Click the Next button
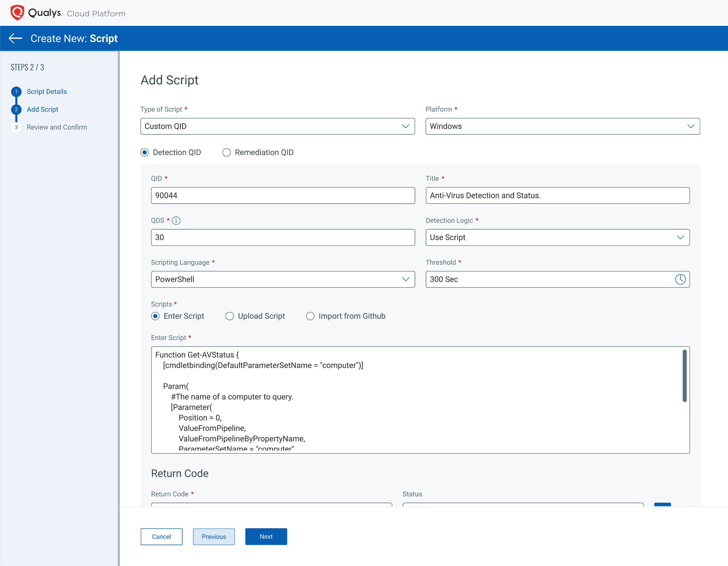 266,537
